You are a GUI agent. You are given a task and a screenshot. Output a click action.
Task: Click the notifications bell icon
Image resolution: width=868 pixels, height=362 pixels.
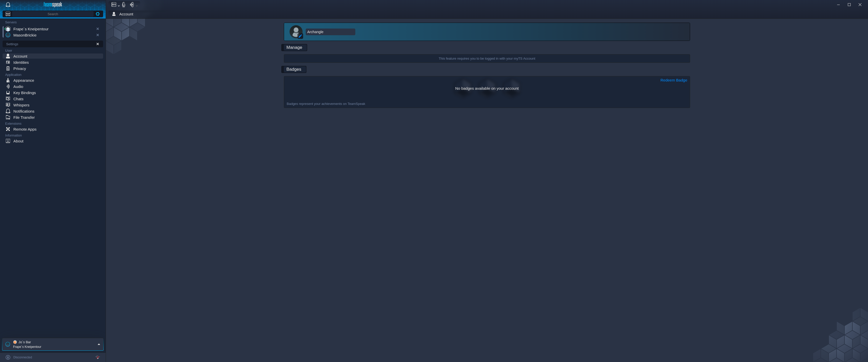point(7,4)
